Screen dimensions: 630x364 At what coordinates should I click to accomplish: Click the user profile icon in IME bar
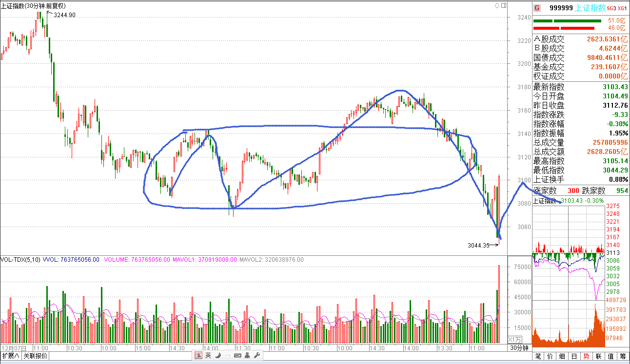point(247,356)
